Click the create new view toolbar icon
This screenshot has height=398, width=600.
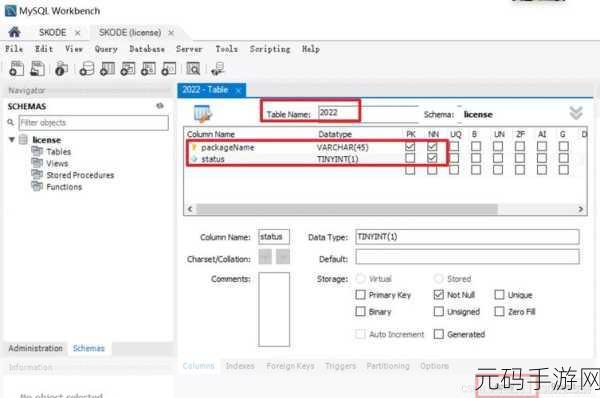coord(128,69)
